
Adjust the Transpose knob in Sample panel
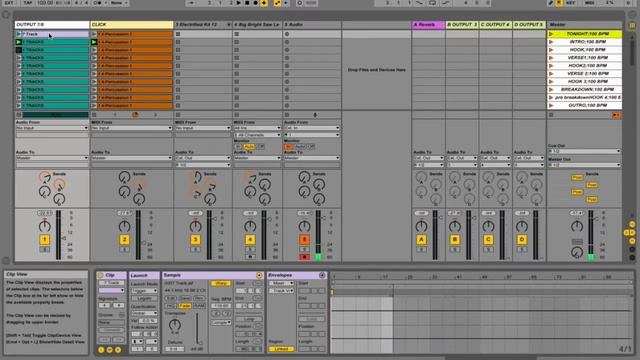[175, 325]
